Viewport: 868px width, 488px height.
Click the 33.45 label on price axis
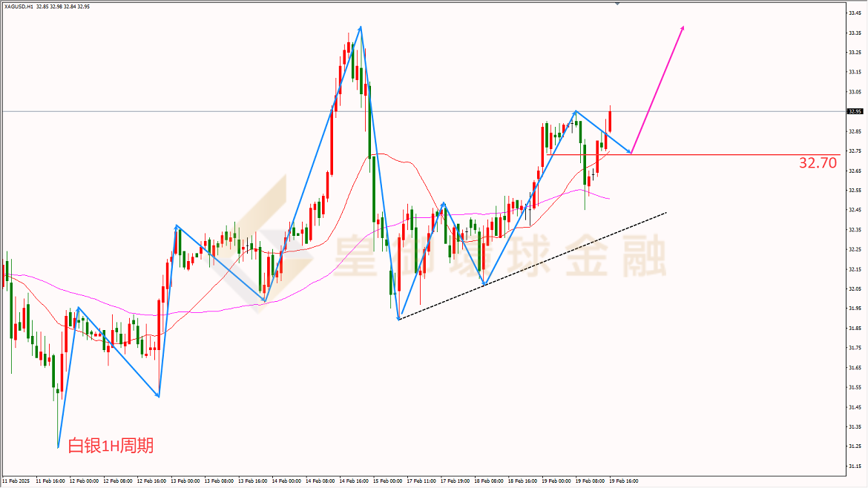coord(855,13)
